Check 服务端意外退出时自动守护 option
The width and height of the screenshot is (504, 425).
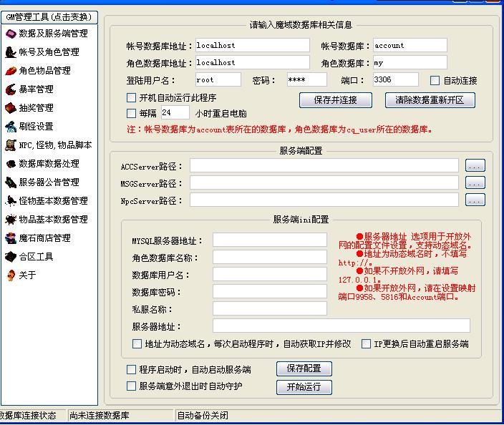pyautogui.click(x=131, y=386)
